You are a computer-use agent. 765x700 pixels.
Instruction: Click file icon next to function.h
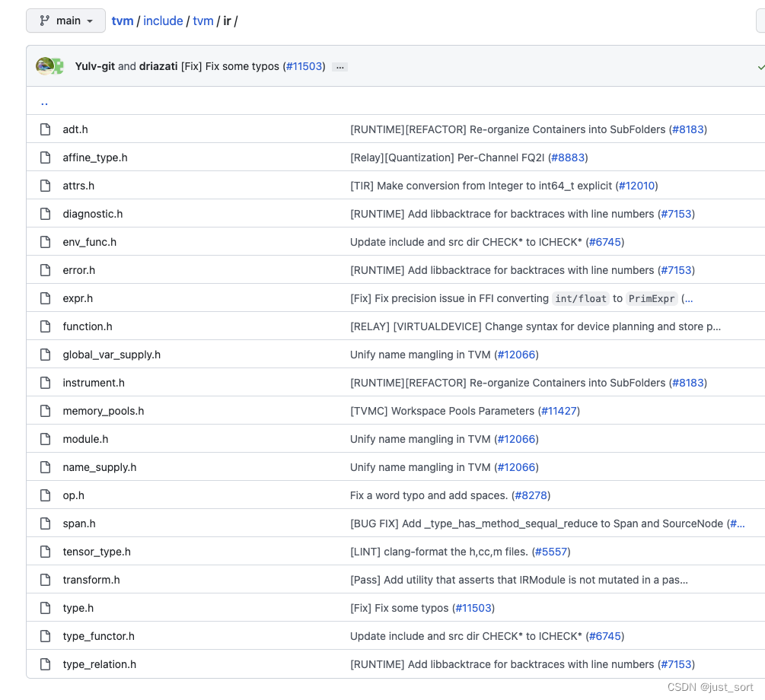pyautogui.click(x=46, y=326)
